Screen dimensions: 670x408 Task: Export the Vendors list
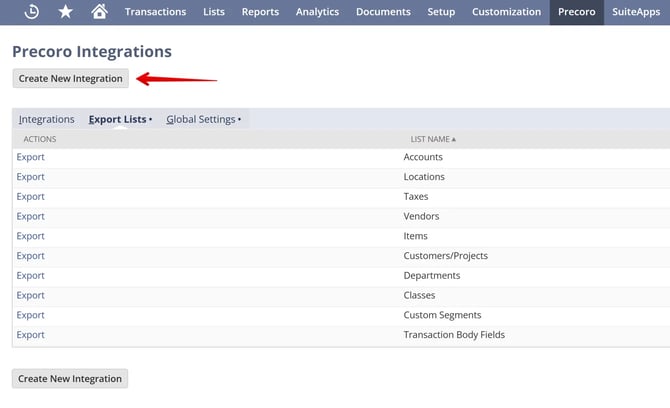(x=31, y=216)
